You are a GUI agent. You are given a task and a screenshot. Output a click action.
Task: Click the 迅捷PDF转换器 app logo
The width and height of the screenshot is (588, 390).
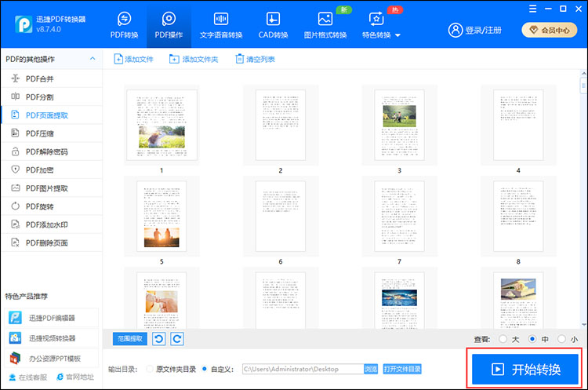click(24, 24)
